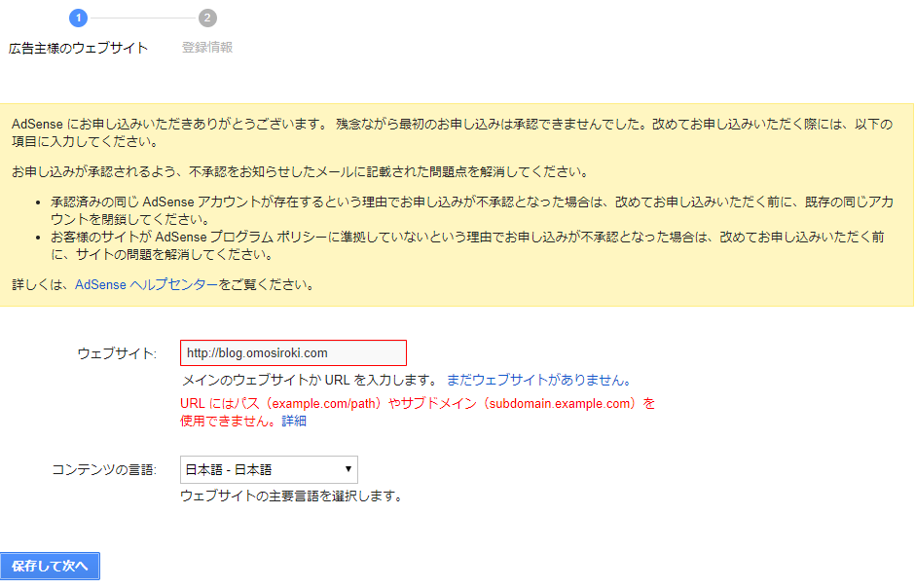Open the 詳細 link in error message
This screenshot has height=588, width=915.
(x=294, y=422)
